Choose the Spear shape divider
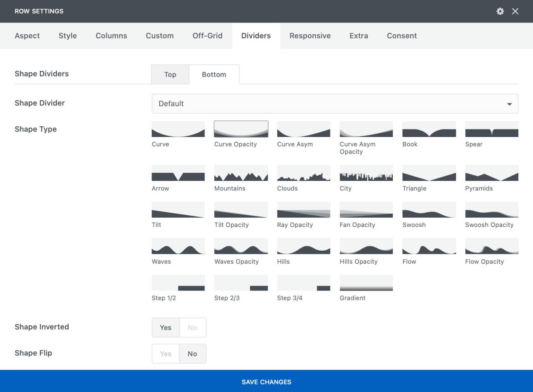The width and height of the screenshot is (533, 392). (492, 129)
